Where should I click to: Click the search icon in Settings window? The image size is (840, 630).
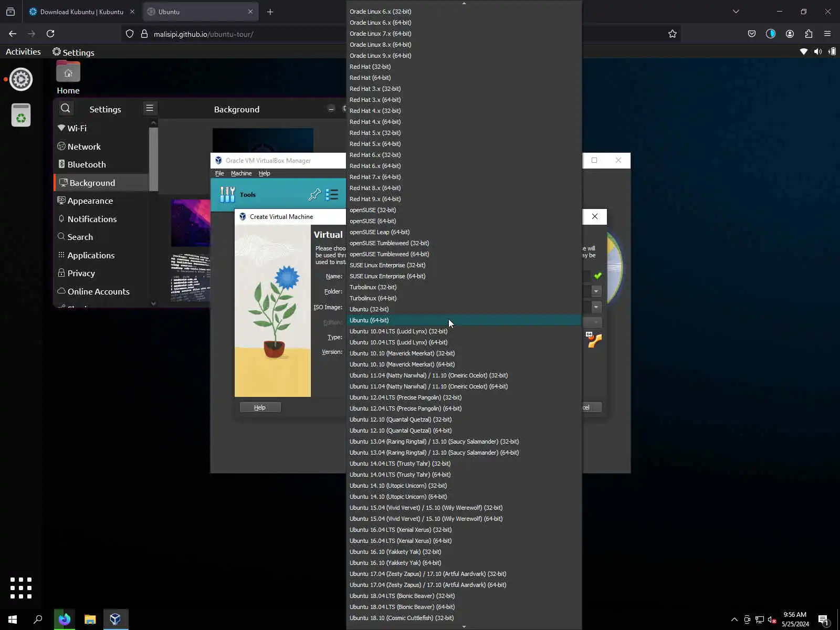point(65,109)
